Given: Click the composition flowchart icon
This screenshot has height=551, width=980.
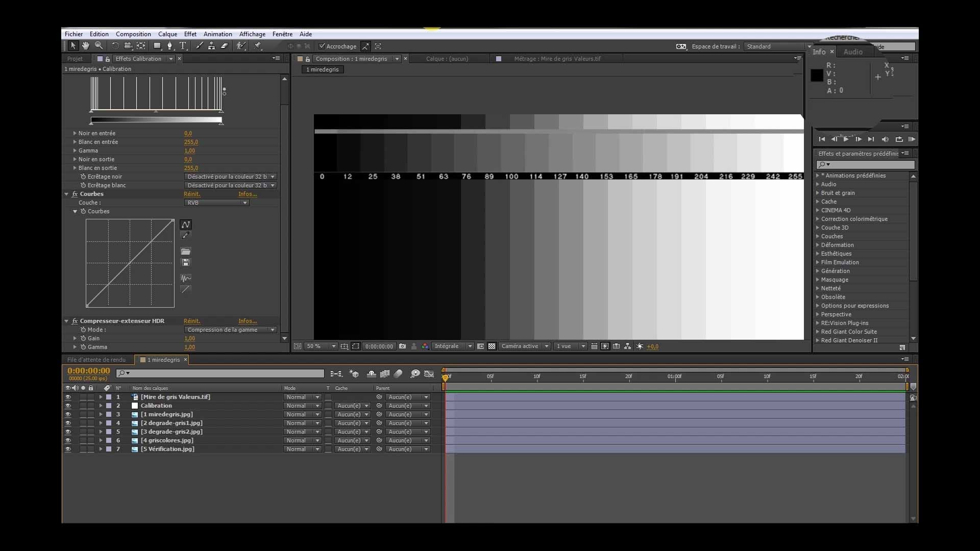Looking at the screenshot, I should 627,346.
